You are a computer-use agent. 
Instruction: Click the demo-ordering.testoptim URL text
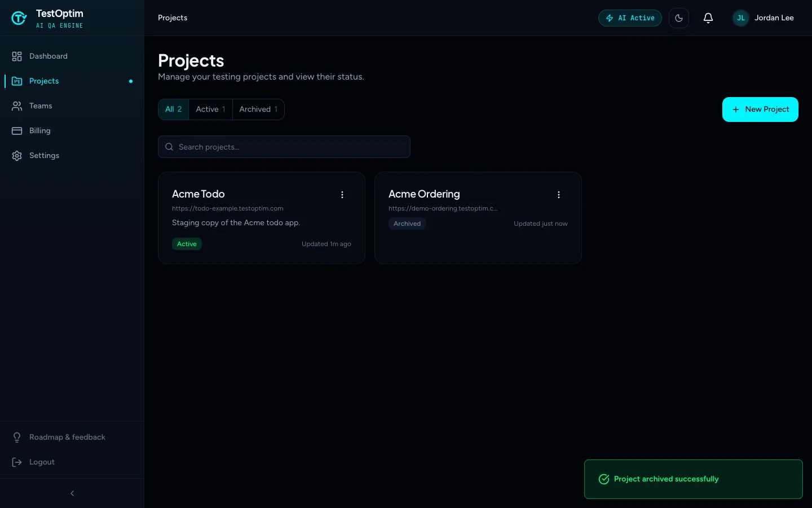pyautogui.click(x=443, y=208)
